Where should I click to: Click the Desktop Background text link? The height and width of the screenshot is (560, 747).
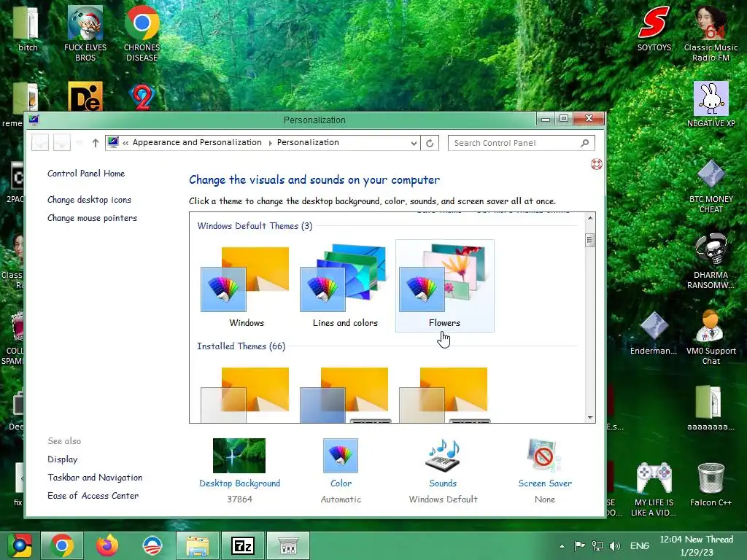239,483
